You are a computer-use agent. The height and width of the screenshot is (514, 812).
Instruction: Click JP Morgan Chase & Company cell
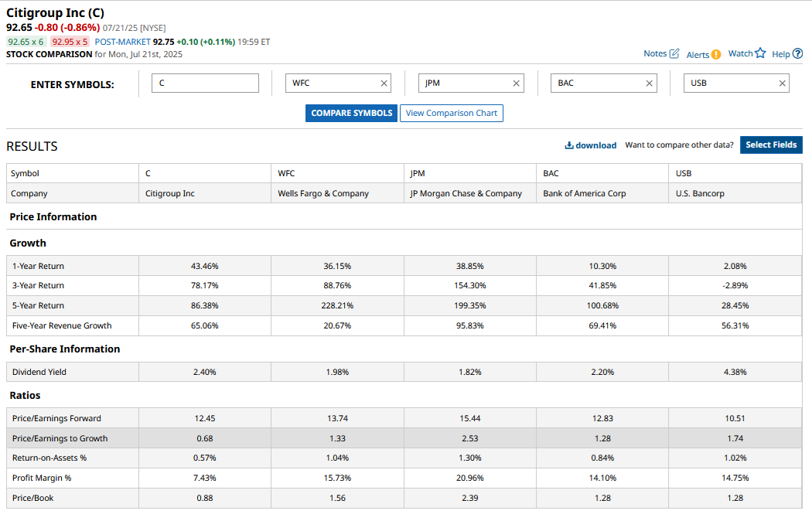470,193
